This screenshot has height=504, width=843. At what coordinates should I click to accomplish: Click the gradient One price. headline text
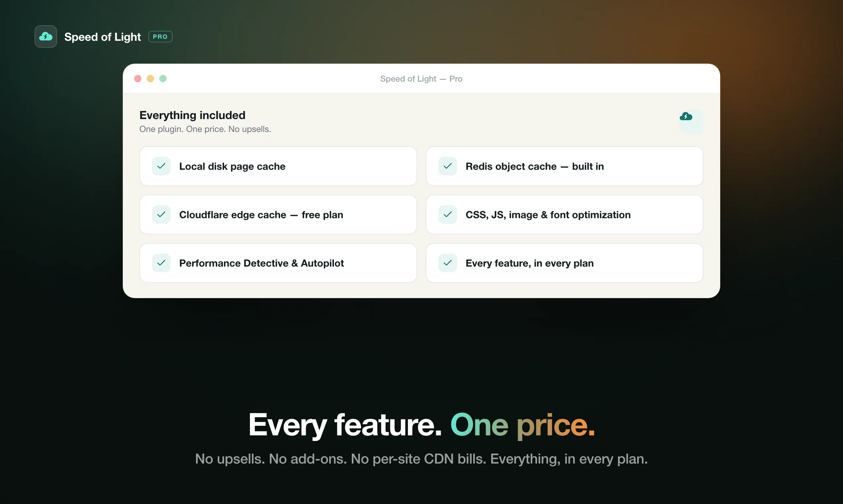coord(522,425)
